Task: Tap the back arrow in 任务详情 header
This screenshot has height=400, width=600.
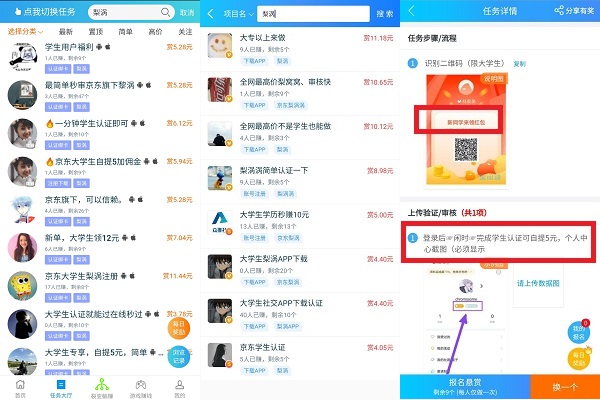Action: tap(412, 11)
